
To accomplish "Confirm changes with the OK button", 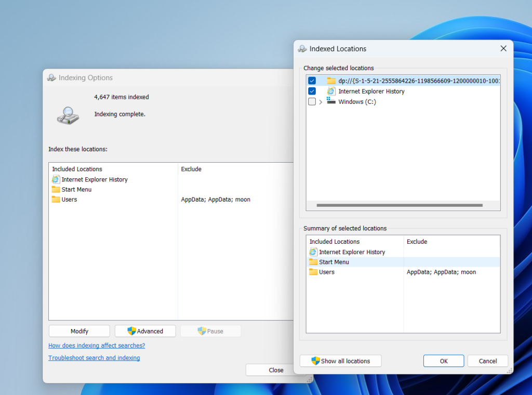I will pos(443,361).
